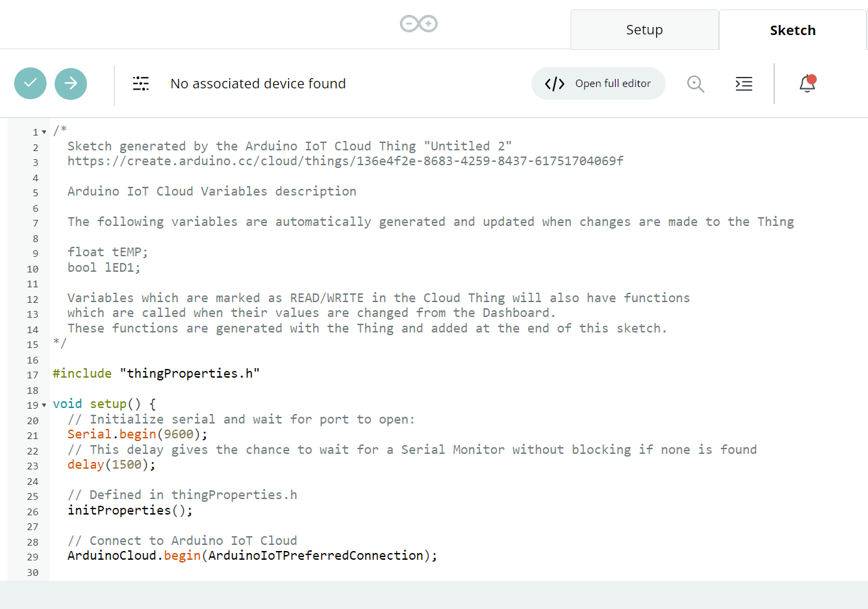Click line number 17 in gutter

(x=32, y=374)
